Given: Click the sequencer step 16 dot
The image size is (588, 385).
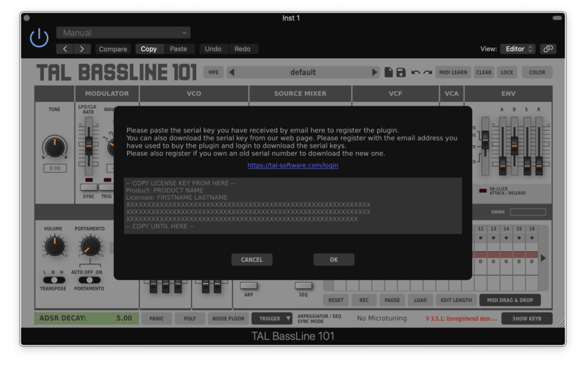Looking at the screenshot, I should pyautogui.click(x=531, y=237).
